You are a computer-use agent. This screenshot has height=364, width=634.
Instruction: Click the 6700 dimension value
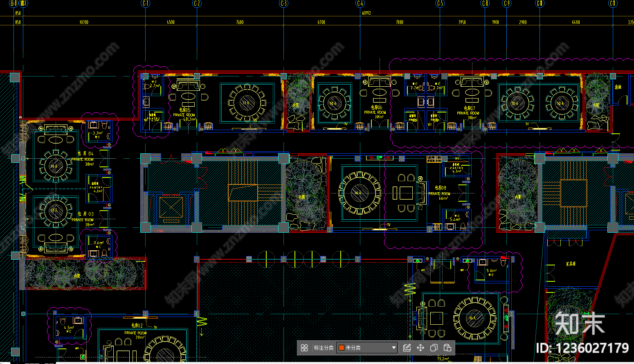(321, 22)
